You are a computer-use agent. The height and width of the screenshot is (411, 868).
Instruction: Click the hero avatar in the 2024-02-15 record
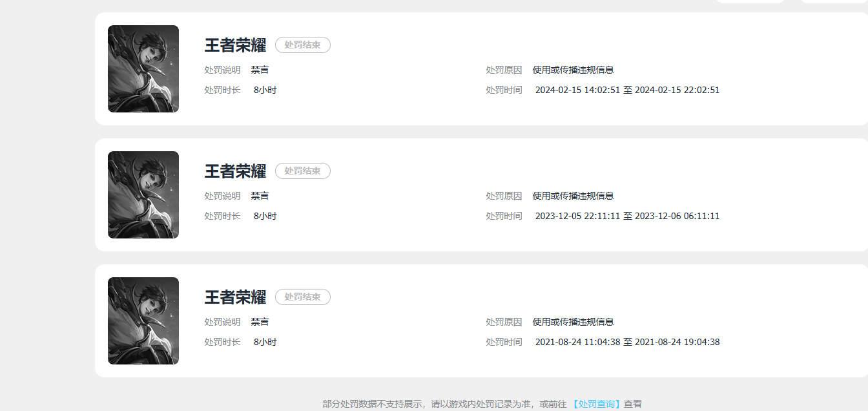point(143,68)
